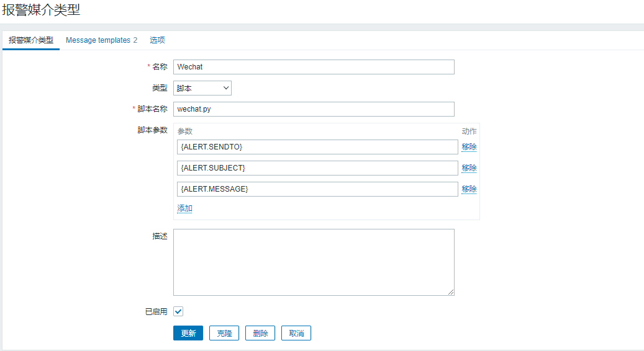Click the {ALERT.SENDTO} parameter field
Image resolution: width=644 pixels, height=351 pixels.
point(317,147)
